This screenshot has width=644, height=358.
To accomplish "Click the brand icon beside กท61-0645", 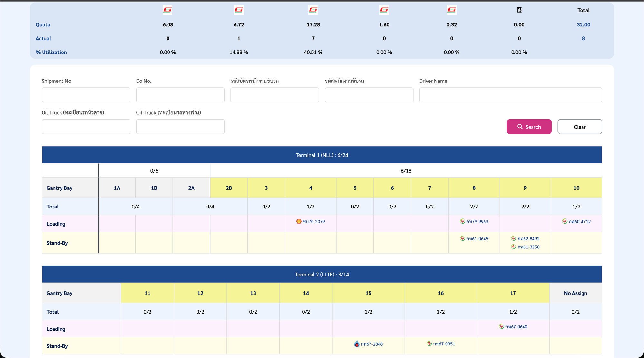I will coord(463,238).
